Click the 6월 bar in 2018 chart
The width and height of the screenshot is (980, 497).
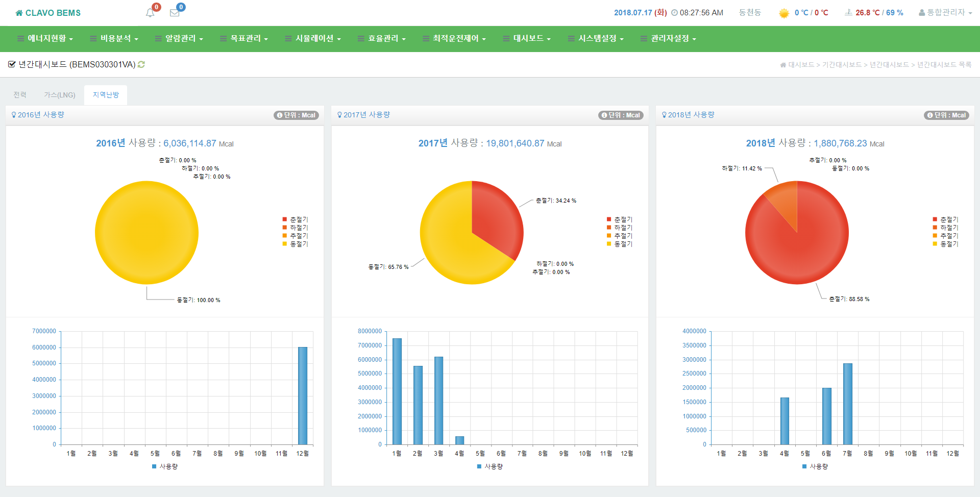pyautogui.click(x=827, y=416)
